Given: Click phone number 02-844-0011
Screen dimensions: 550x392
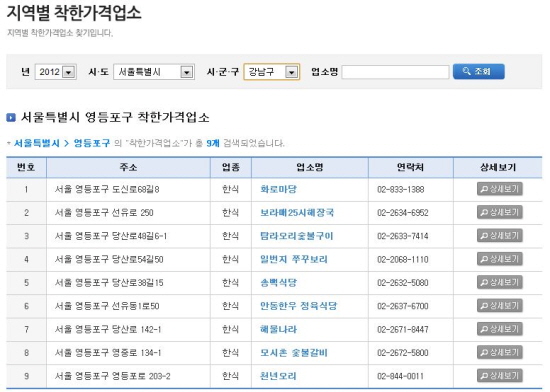Looking at the screenshot, I should 400,377.
